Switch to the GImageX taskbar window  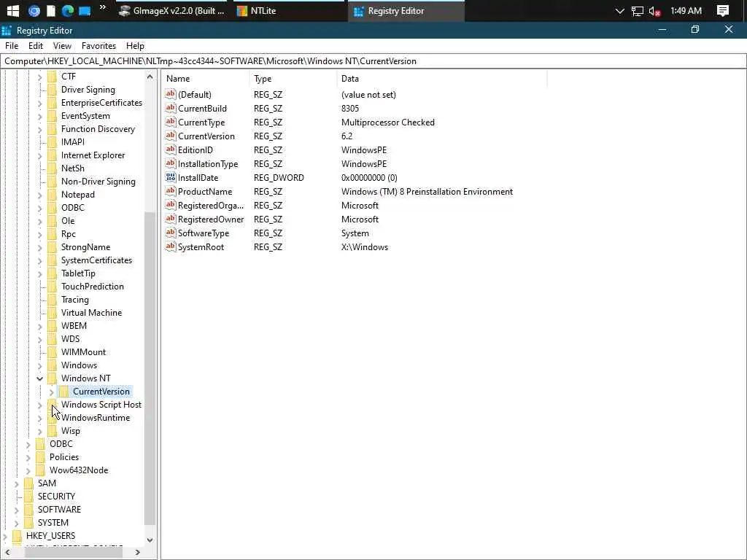(172, 10)
